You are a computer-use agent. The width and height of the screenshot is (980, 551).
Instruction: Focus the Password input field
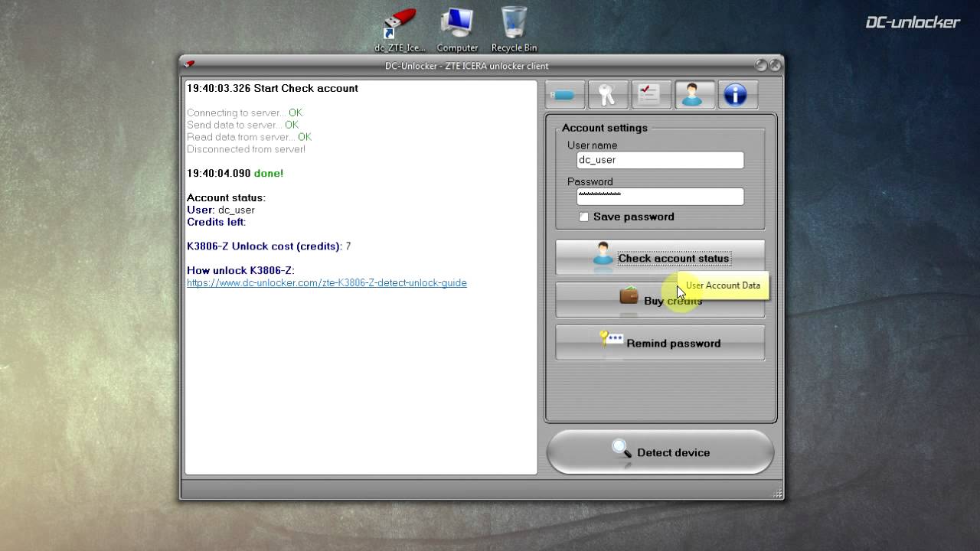coord(660,197)
